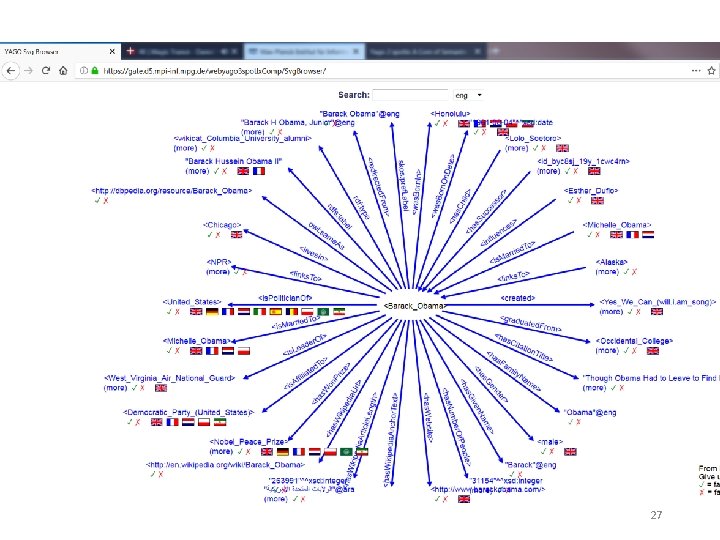Reject the Esther_Duflo fact with red X
The image size is (720, 540).
[x=579, y=200]
